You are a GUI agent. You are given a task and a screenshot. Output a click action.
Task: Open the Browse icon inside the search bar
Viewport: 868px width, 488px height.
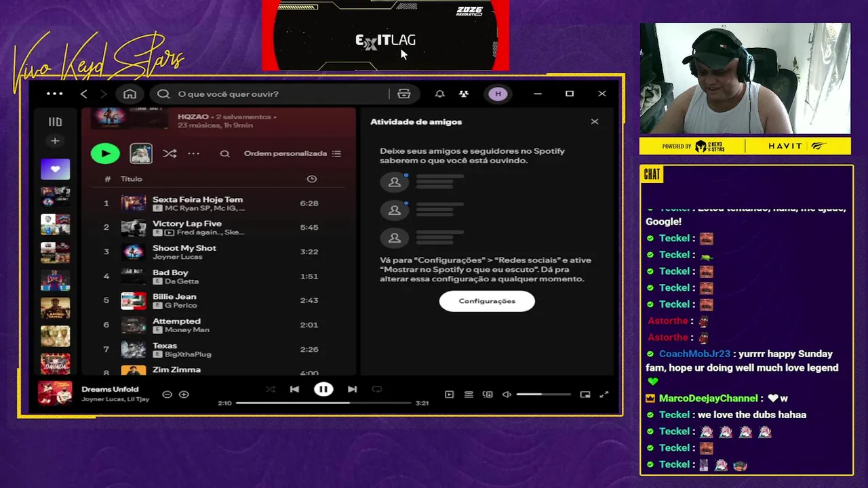click(x=404, y=94)
